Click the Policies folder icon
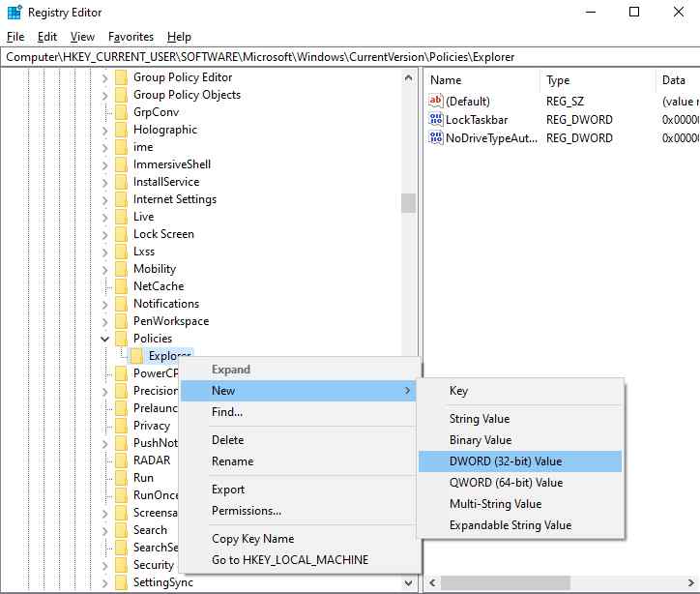This screenshot has width=700, height=594. pyautogui.click(x=122, y=339)
